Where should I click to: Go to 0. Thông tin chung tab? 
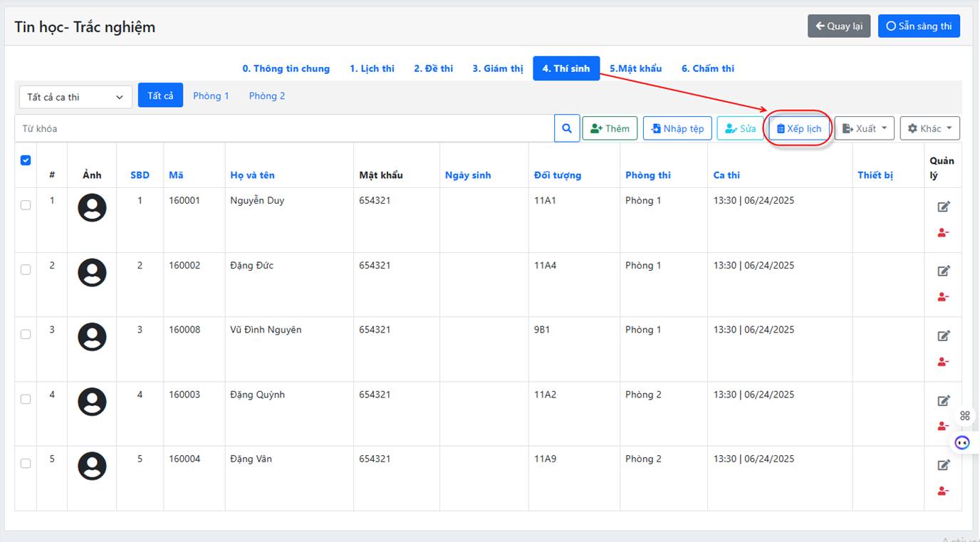[x=286, y=69]
